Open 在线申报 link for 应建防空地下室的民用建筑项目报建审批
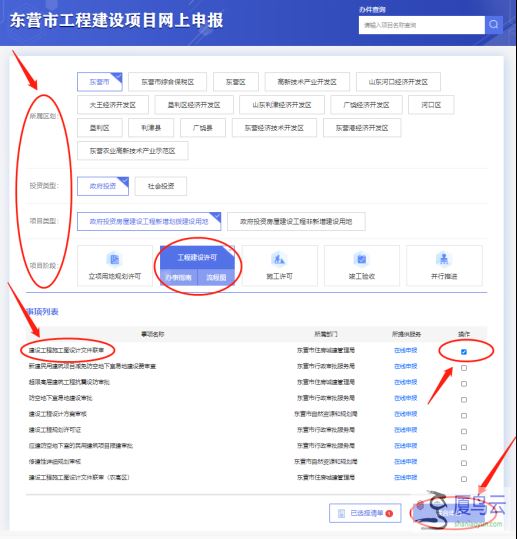The width and height of the screenshot is (517, 539). tap(406, 446)
